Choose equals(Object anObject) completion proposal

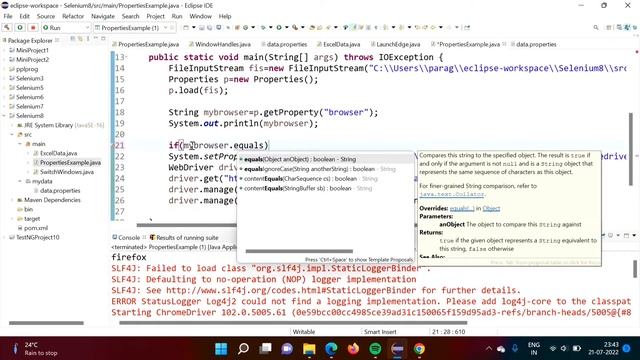(326, 159)
